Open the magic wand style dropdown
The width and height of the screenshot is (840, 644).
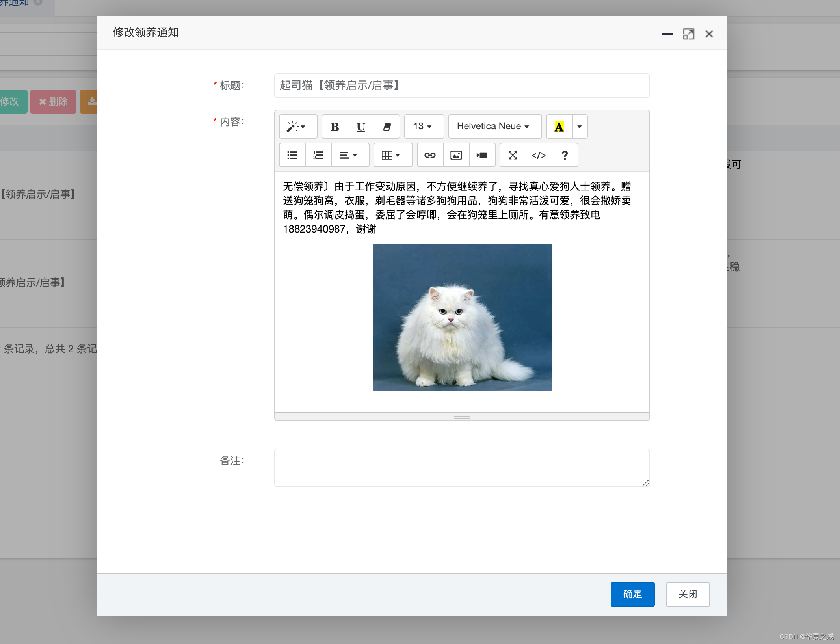(297, 127)
